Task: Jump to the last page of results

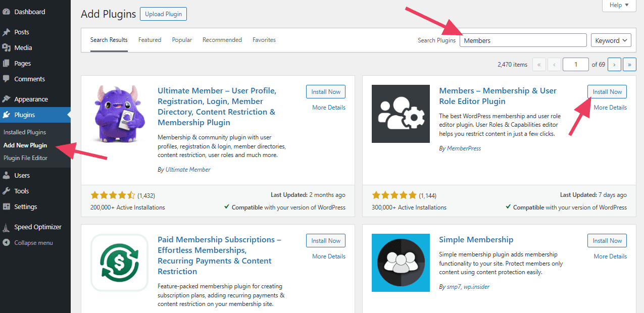Action: pyautogui.click(x=629, y=64)
